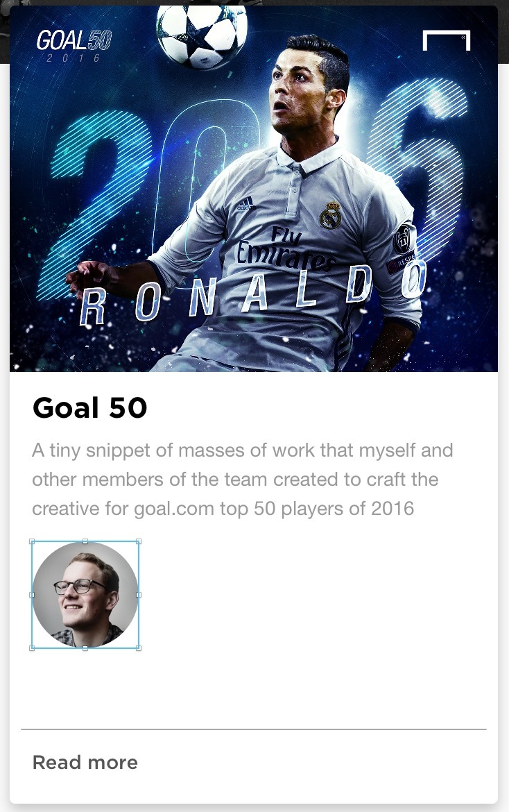Click the bottom-right selection handle of avatar
This screenshot has height=812, width=509.
pyautogui.click(x=139, y=648)
